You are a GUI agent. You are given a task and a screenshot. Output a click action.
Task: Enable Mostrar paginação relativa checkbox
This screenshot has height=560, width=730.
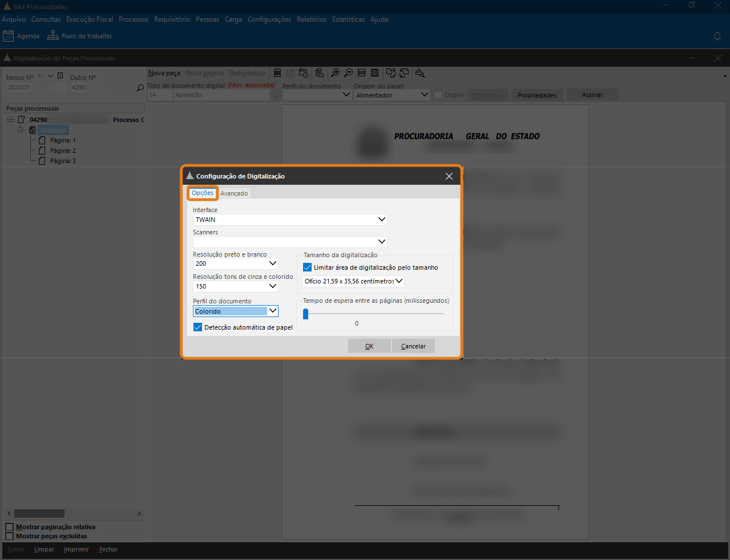[x=10, y=527]
